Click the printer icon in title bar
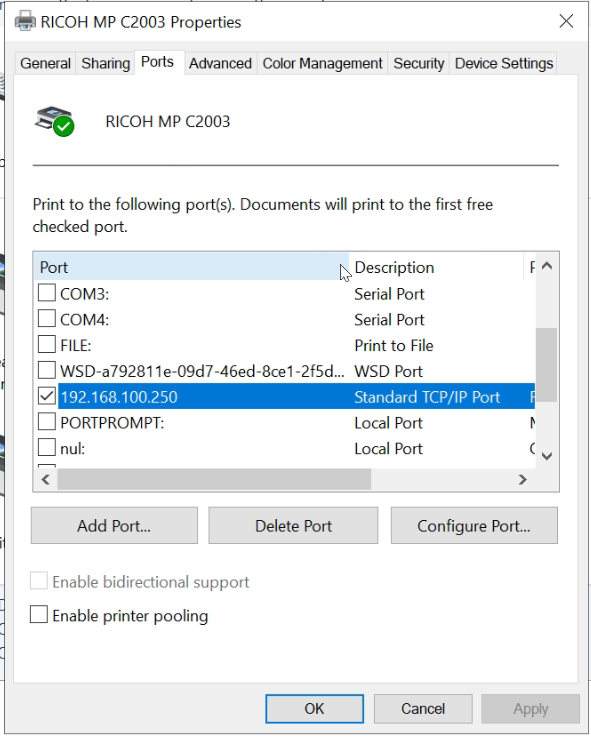591x737 pixels. point(25,22)
